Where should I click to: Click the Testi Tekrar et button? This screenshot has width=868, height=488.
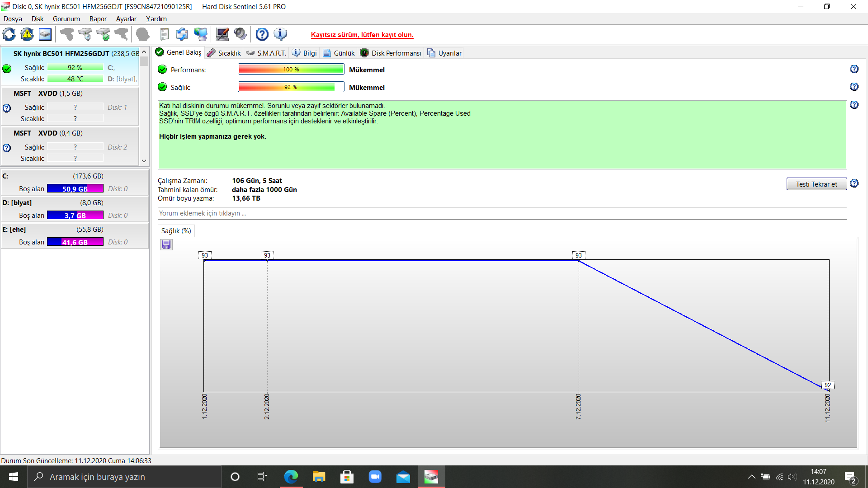pos(816,184)
